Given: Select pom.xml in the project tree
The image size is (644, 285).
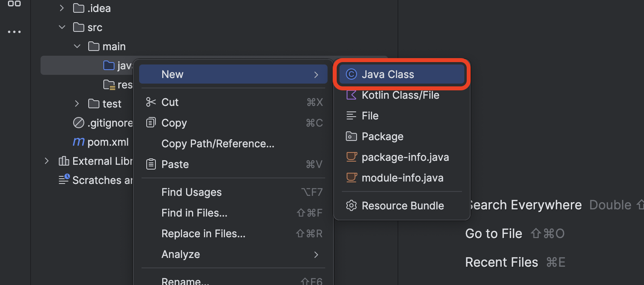Looking at the screenshot, I should click(x=108, y=142).
